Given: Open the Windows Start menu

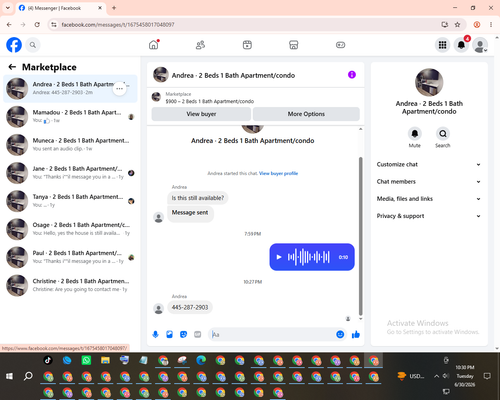Looking at the screenshot, I should pyautogui.click(x=10, y=376).
